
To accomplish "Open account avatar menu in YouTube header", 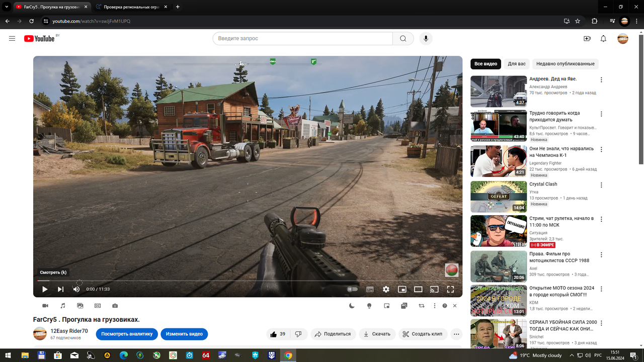I will [x=623, y=38].
